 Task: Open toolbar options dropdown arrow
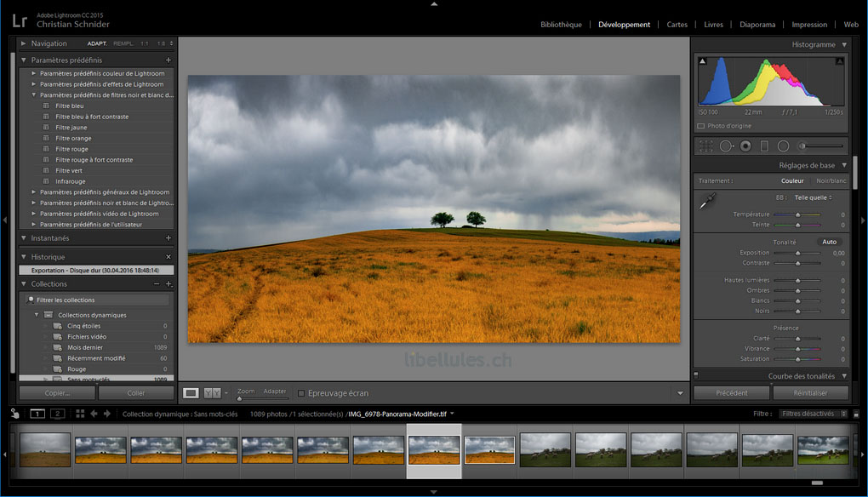point(680,393)
